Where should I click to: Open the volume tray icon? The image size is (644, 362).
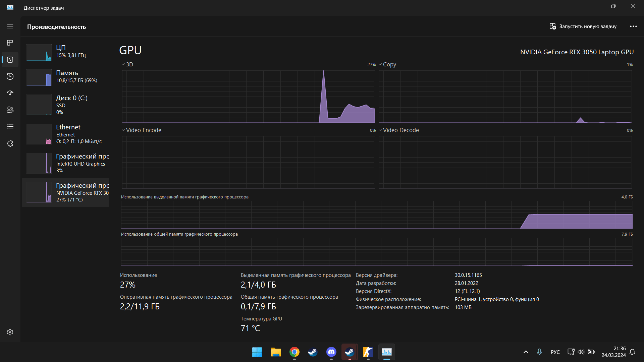point(581,352)
